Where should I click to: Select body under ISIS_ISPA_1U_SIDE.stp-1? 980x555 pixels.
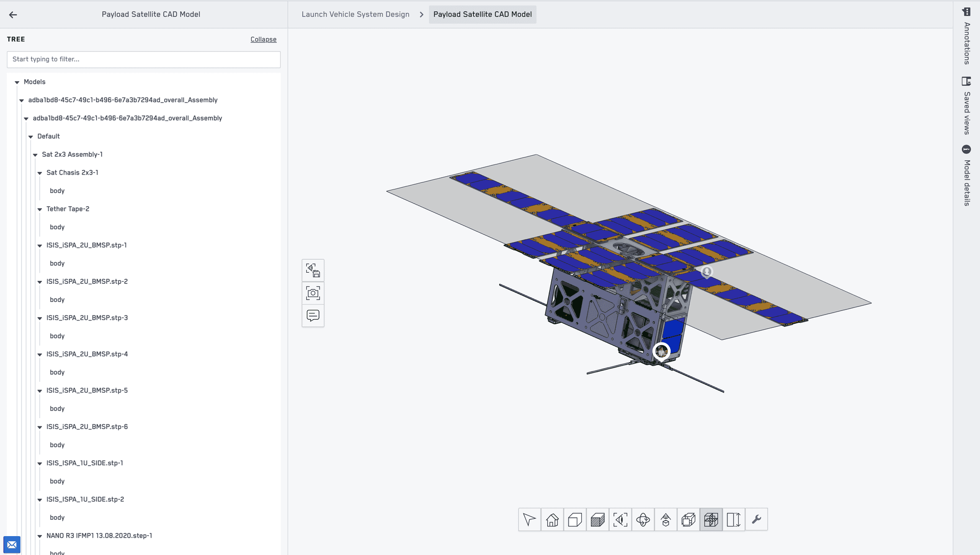57,481
